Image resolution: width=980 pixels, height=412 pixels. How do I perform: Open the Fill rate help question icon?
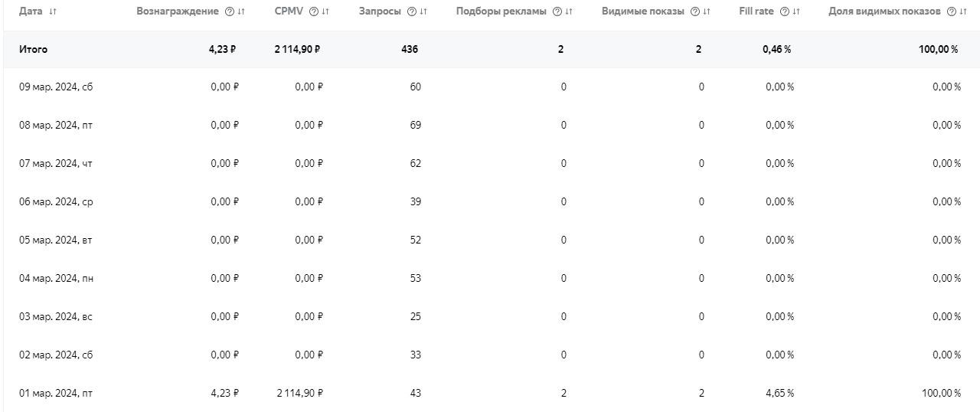tap(784, 11)
